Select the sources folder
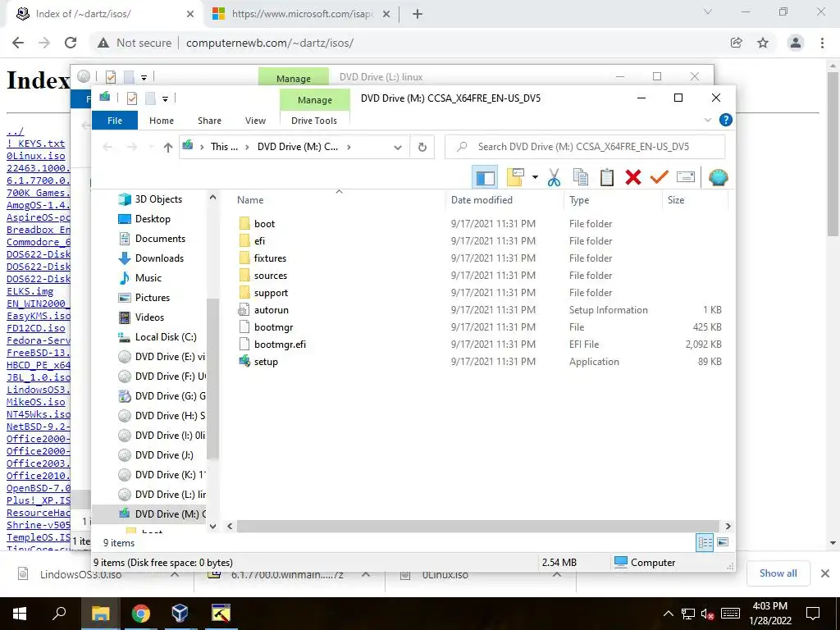Viewport: 840px width, 630px height. (x=271, y=276)
